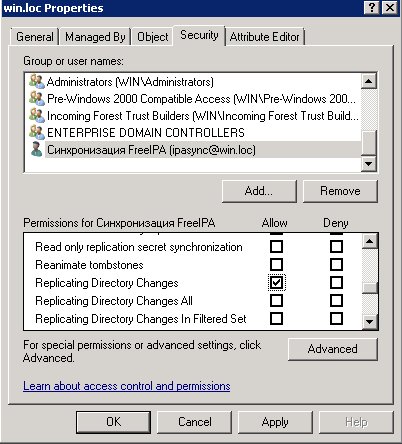
Task: Open the Managed By tab
Action: (x=95, y=37)
